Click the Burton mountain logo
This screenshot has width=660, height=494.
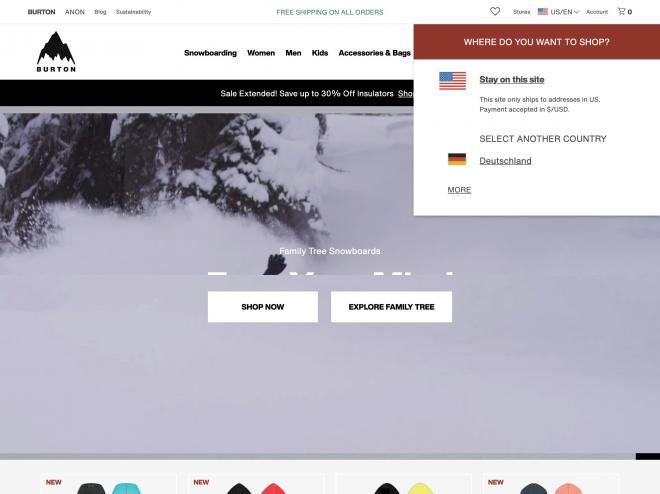click(x=56, y=52)
